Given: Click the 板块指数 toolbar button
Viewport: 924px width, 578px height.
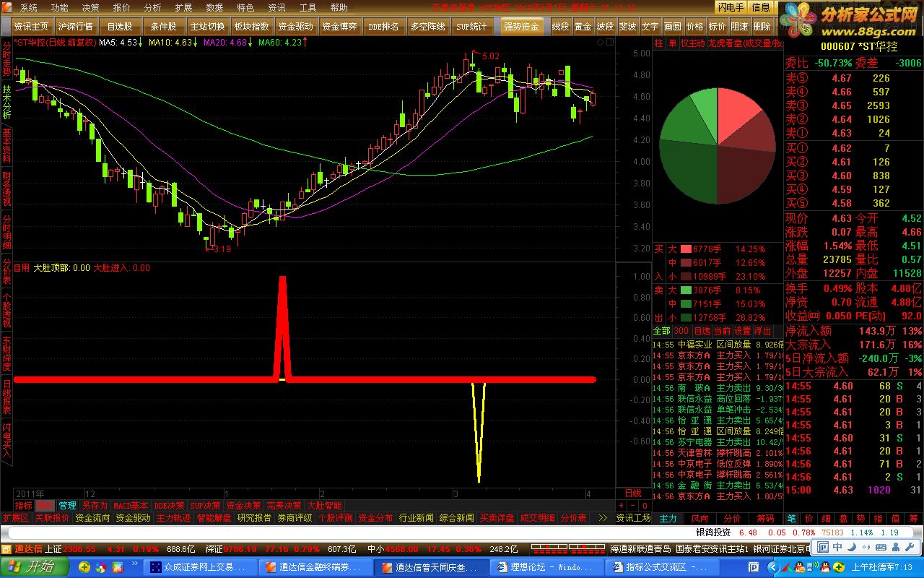Looking at the screenshot, I should [x=252, y=27].
